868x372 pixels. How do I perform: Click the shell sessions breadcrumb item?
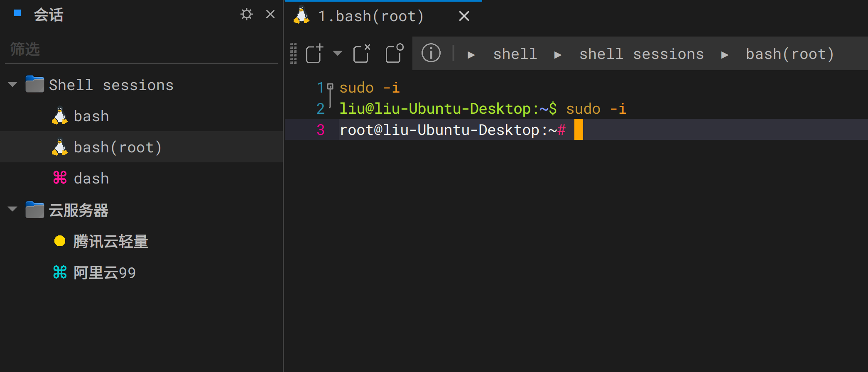641,54
